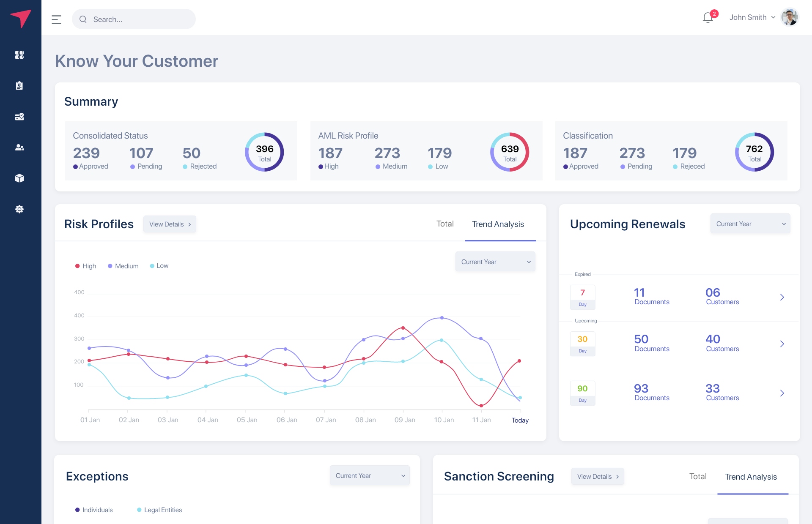Open notifications bell with badge
Viewport: 812px width, 524px height.
pos(708,18)
